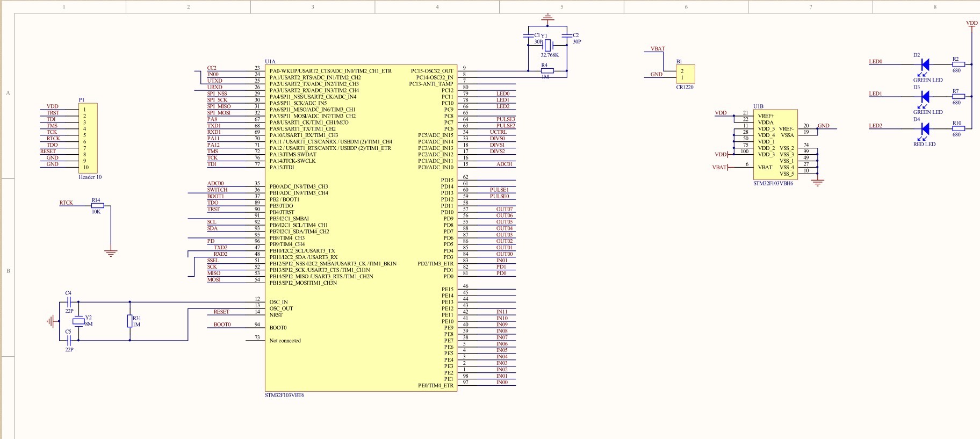Click the PULSE0 net label
Viewport: 980px width, 439px height.
499,197
